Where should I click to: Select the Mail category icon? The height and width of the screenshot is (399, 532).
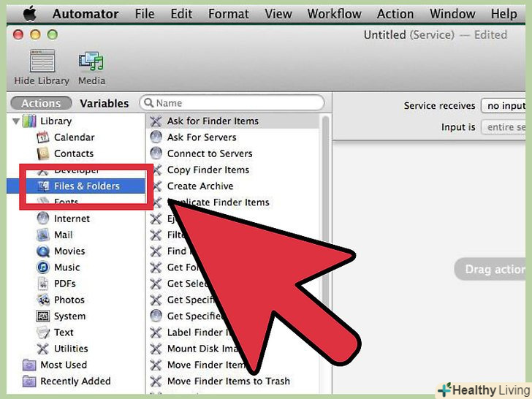(42, 235)
